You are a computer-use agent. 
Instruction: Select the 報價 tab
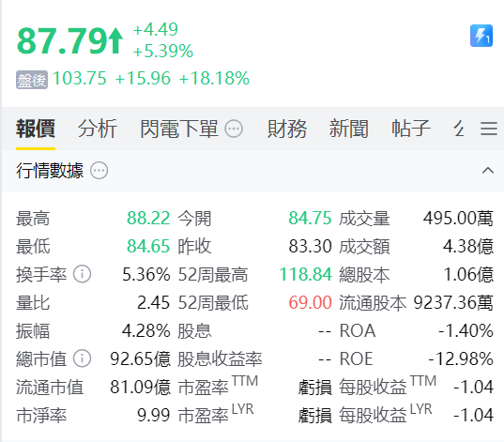(x=36, y=129)
